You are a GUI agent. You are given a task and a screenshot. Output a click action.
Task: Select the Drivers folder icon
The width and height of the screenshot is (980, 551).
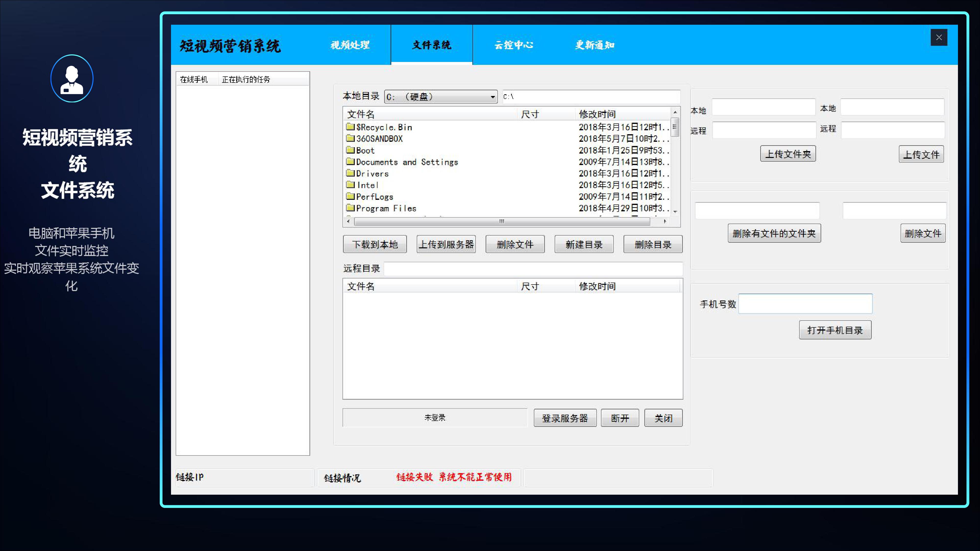click(350, 173)
